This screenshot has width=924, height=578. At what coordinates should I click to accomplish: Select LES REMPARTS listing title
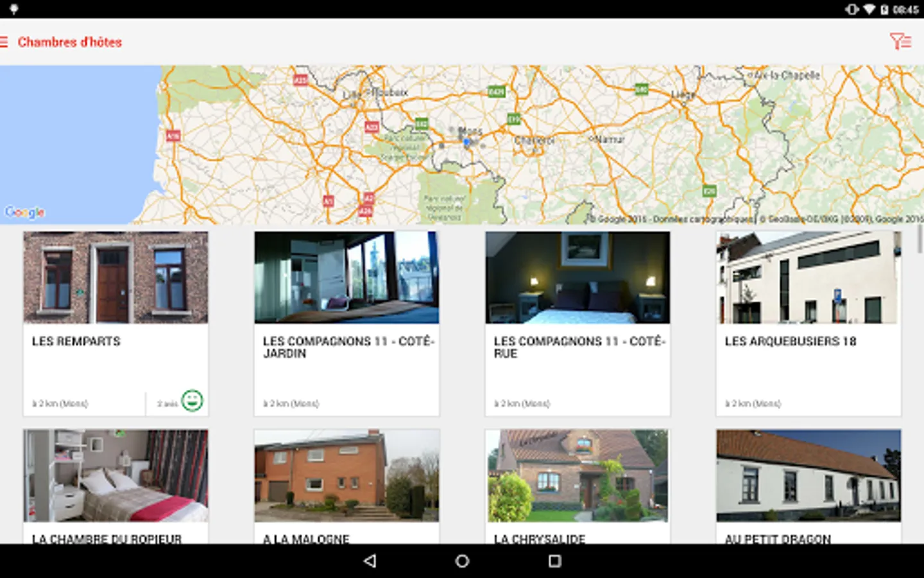coord(76,341)
